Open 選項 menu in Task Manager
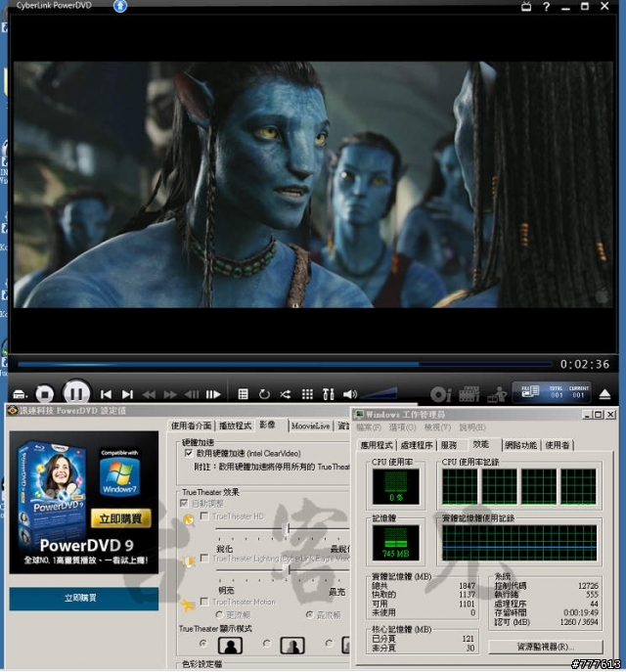This screenshot has height=672, width=626. [402, 427]
